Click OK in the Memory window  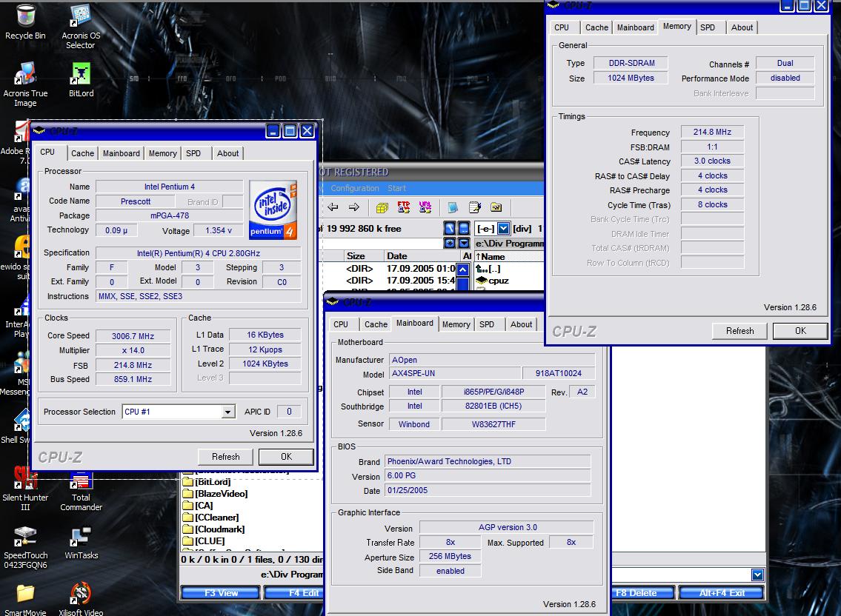click(800, 331)
